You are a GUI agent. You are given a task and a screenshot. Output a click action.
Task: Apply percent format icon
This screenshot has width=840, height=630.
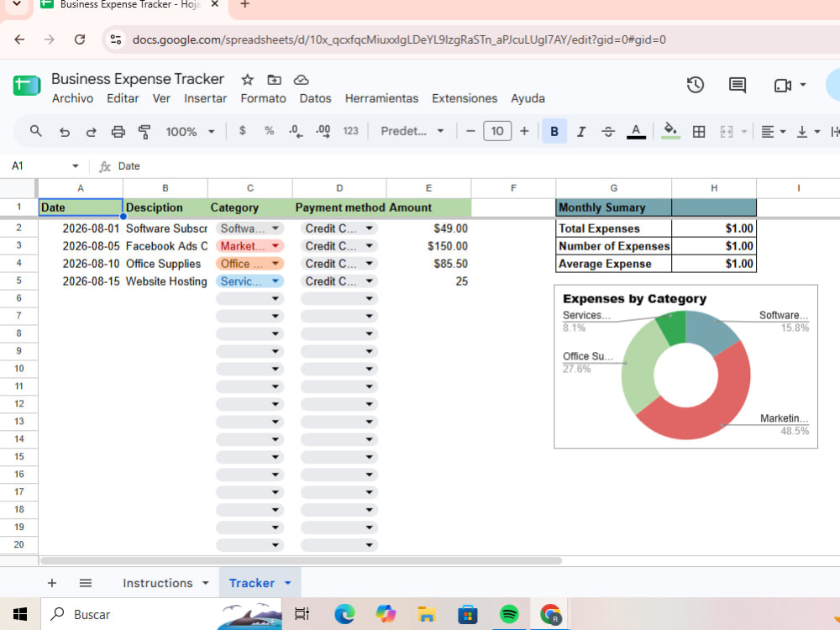point(269,131)
